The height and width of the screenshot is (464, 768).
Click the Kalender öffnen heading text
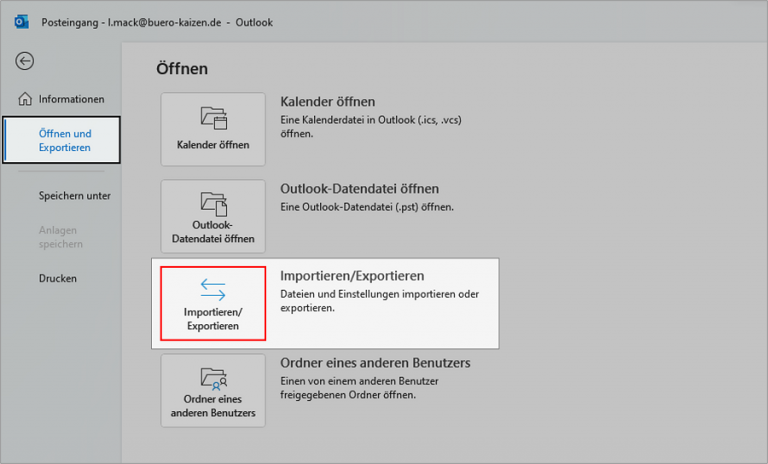[328, 102]
